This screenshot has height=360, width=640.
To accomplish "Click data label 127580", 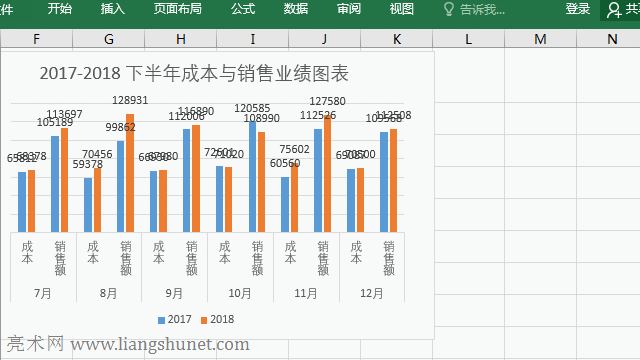I will click(327, 101).
